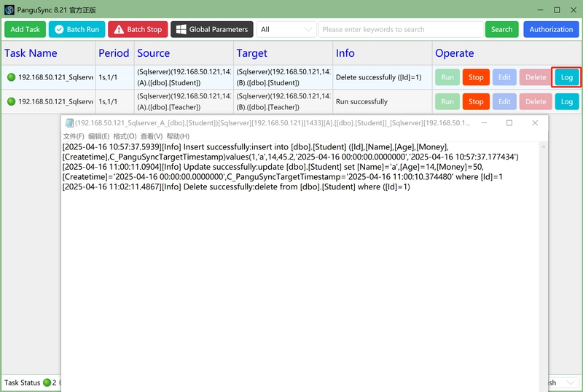Click the log window scrollbar up arrow
This screenshot has width=583, height=392.
point(543,147)
